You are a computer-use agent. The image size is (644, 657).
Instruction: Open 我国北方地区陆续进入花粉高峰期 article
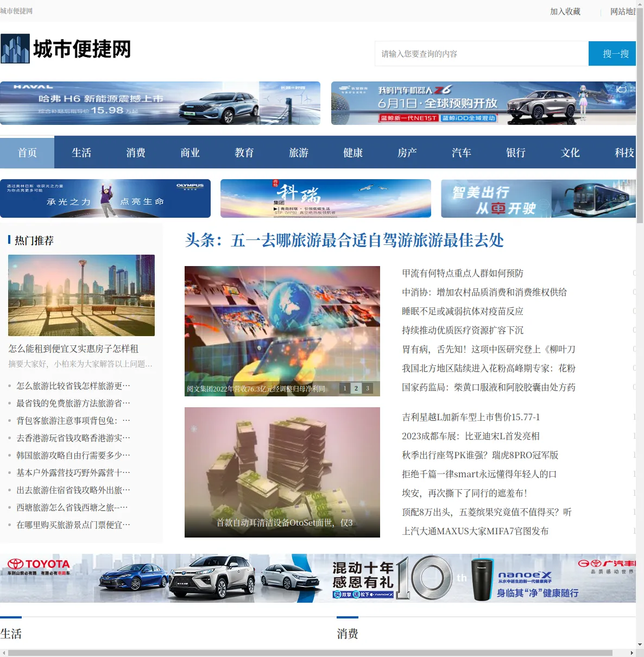point(489,368)
